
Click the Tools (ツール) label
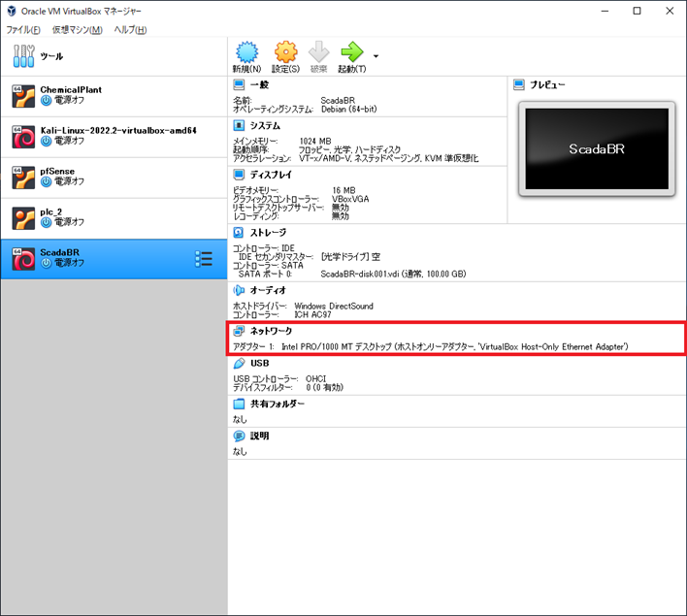pos(51,56)
